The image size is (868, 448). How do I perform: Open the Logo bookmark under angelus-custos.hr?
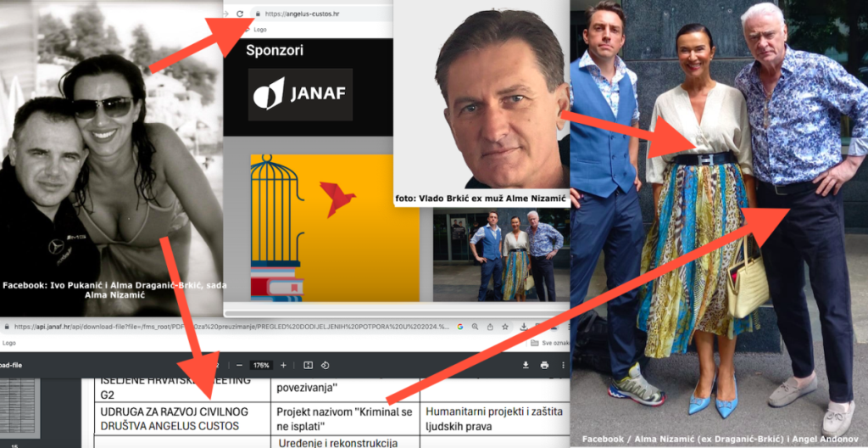click(259, 30)
